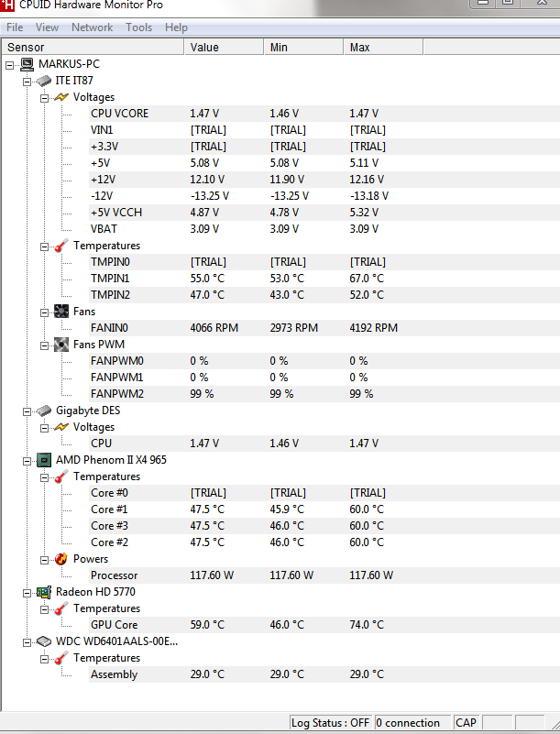Click the Voltages icon under Gigabyte DES
This screenshot has width=560, height=734.
click(x=61, y=427)
